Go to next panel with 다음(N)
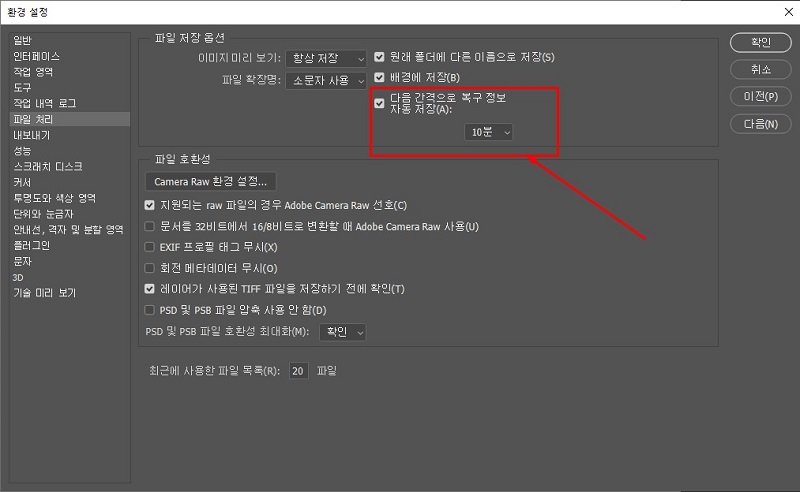The image size is (800, 492). coord(761,124)
